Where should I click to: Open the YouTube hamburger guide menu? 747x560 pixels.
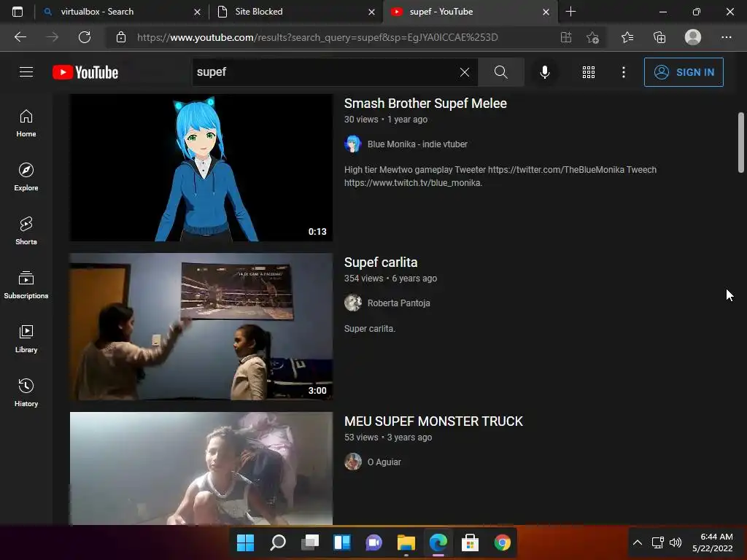pos(26,72)
